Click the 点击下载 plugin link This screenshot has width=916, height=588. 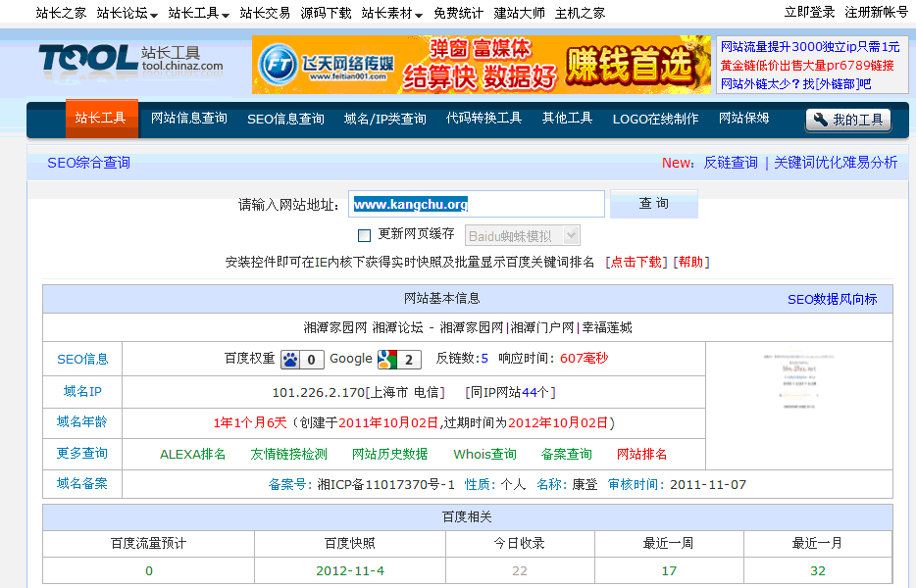636,263
